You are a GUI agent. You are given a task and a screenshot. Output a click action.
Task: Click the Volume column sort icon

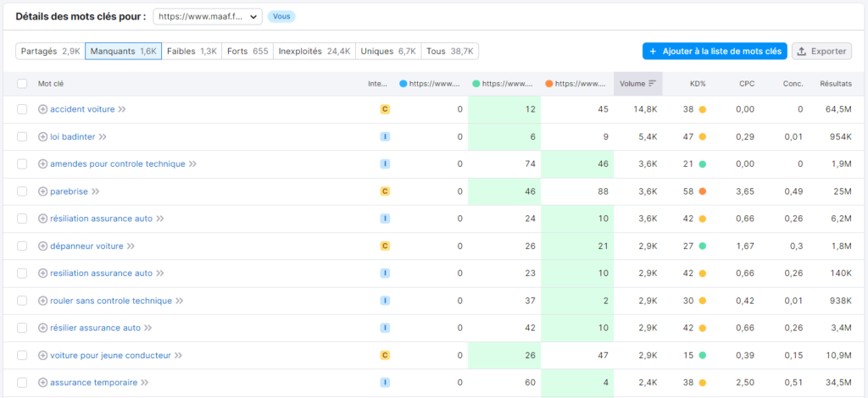652,84
